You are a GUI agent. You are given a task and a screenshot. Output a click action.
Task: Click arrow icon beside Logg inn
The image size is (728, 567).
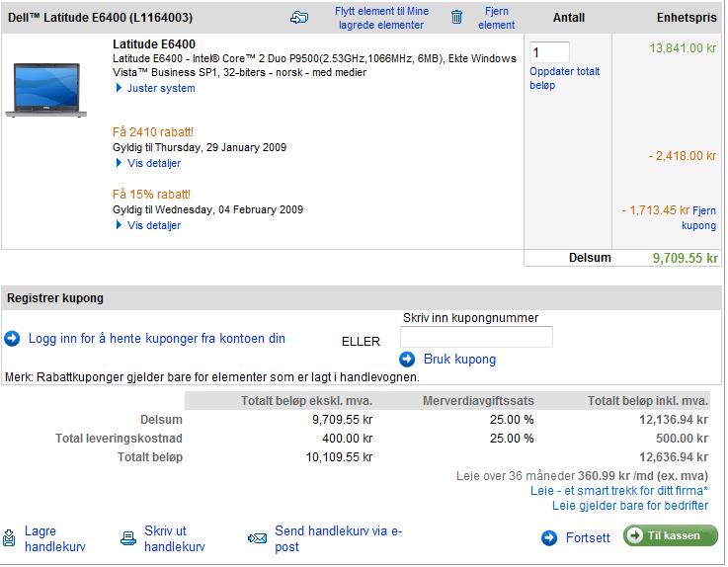pos(12,339)
